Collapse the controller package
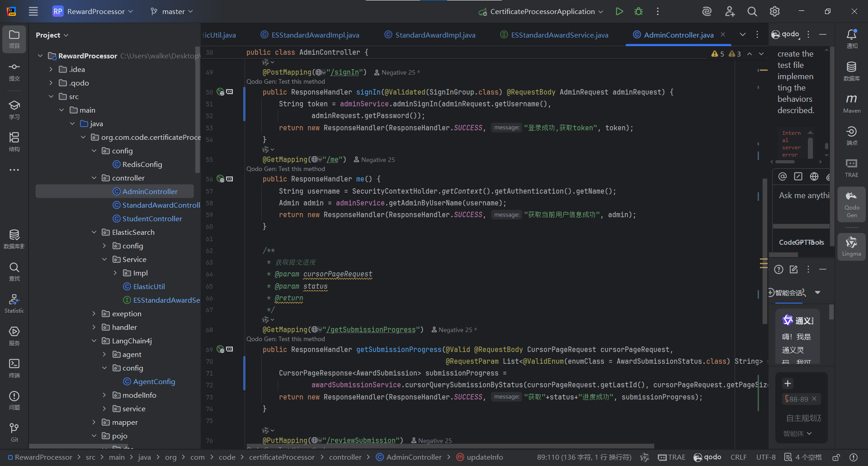The height and width of the screenshot is (466, 868). pyautogui.click(x=94, y=178)
